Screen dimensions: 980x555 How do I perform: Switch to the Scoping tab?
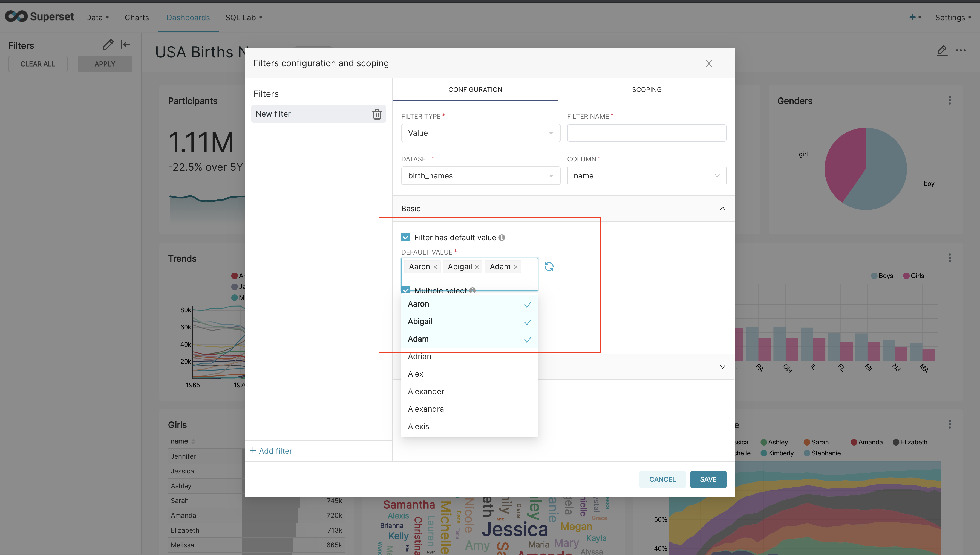click(x=647, y=89)
